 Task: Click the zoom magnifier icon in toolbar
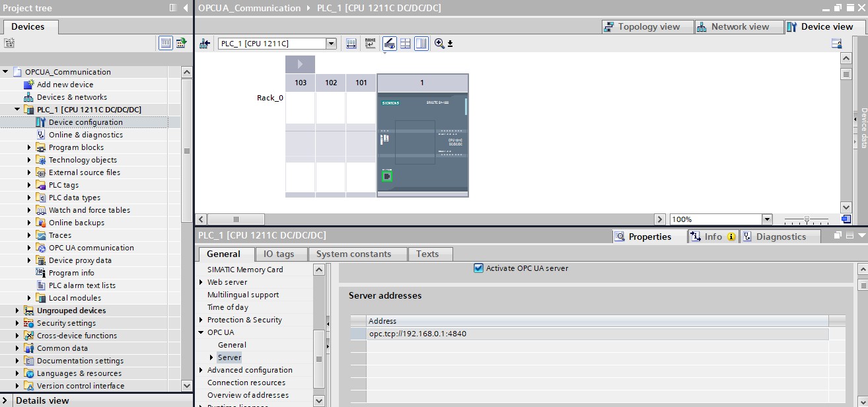click(x=439, y=44)
